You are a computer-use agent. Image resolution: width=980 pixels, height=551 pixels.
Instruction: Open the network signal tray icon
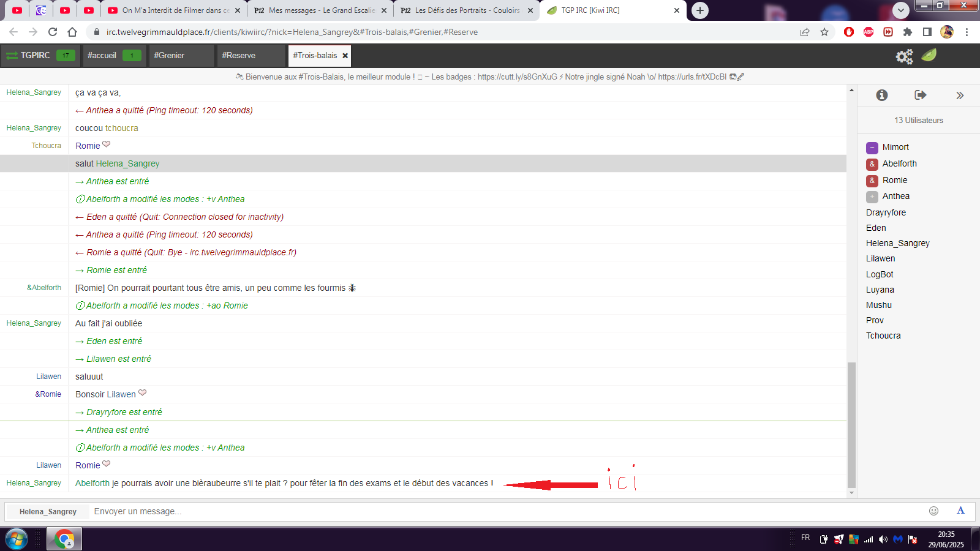pyautogui.click(x=869, y=539)
